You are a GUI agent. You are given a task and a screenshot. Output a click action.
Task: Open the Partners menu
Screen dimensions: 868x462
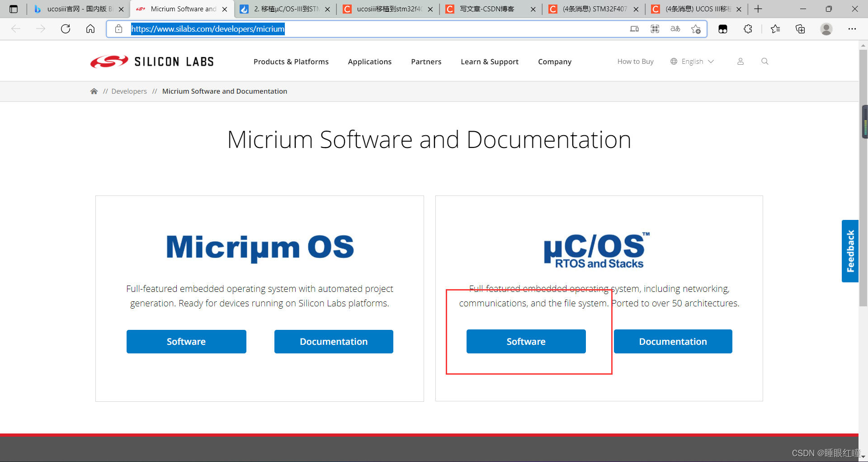click(426, 62)
